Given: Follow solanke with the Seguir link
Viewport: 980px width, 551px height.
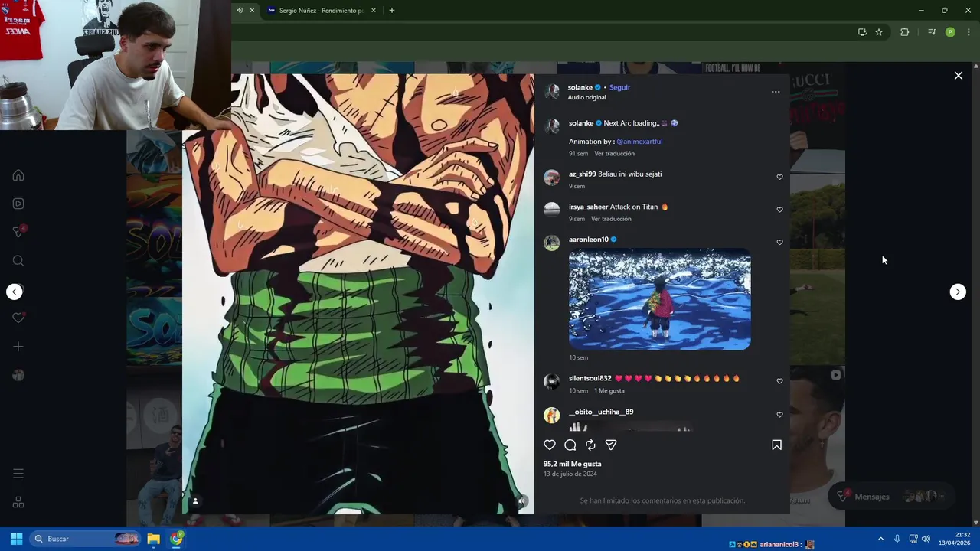Looking at the screenshot, I should click(x=619, y=87).
